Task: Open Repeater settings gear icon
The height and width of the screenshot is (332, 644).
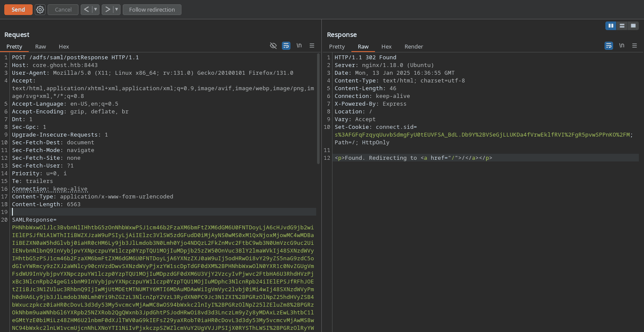Action: [x=40, y=9]
